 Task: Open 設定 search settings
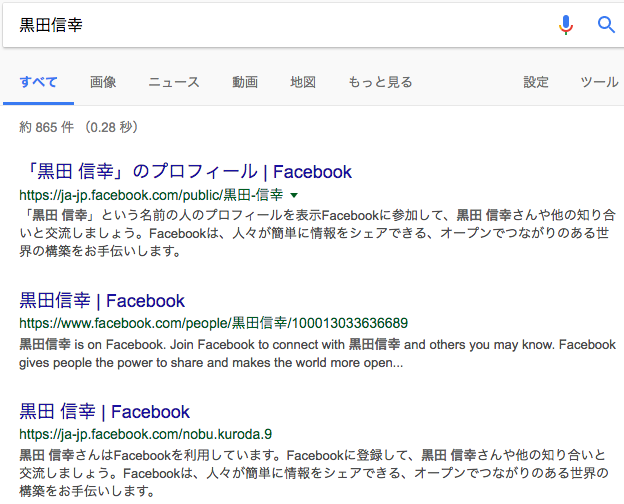click(536, 82)
